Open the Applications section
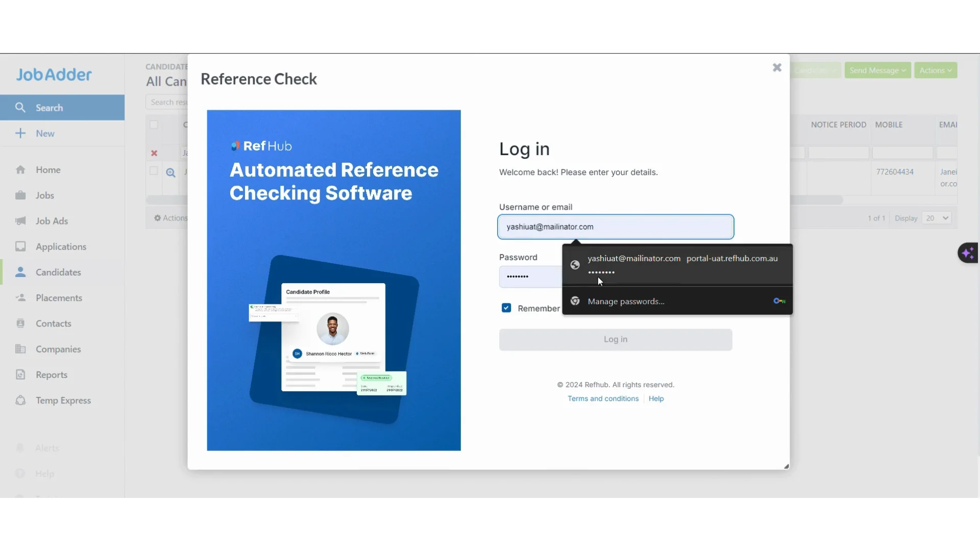This screenshot has width=980, height=551. [x=60, y=246]
